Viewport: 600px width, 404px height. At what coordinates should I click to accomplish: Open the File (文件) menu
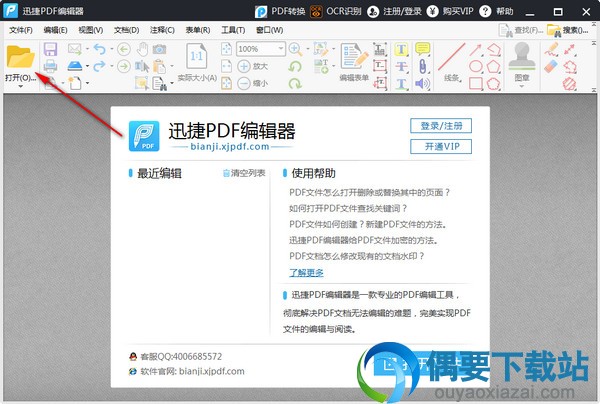(x=21, y=30)
